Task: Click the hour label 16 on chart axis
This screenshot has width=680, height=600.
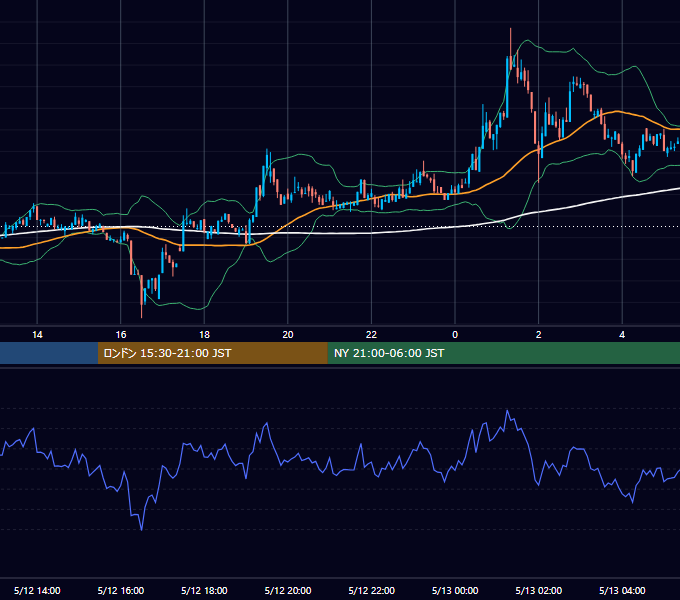Action: (121, 335)
